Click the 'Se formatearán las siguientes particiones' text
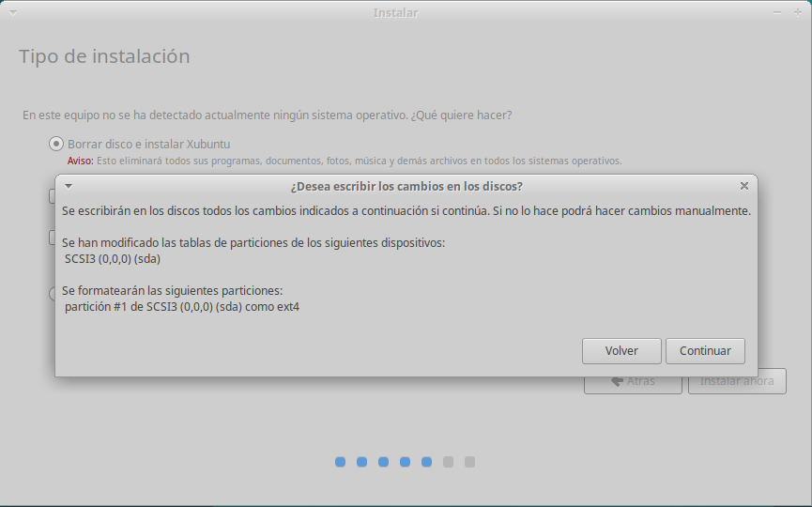Image resolution: width=812 pixels, height=507 pixels. 173,291
